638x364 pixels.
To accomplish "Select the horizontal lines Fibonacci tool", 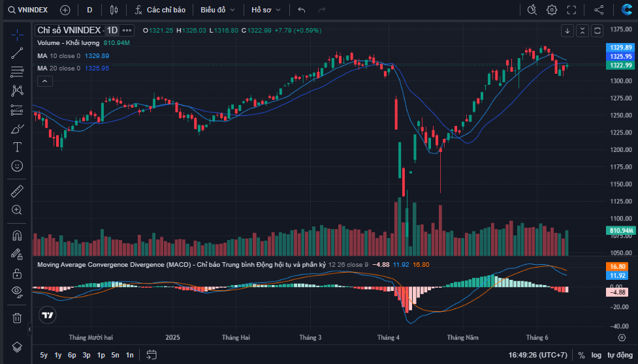I will click(17, 72).
